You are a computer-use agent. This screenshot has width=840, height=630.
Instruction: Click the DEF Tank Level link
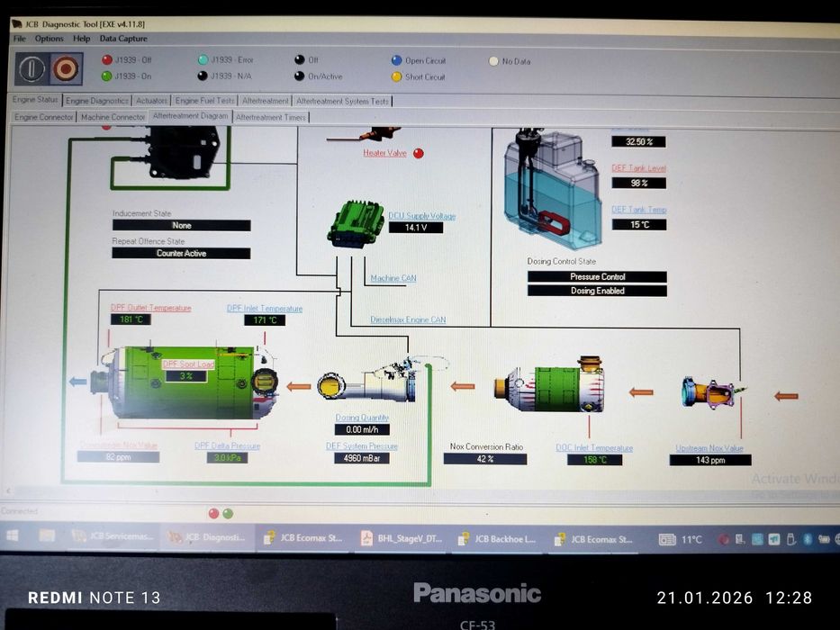click(x=639, y=168)
